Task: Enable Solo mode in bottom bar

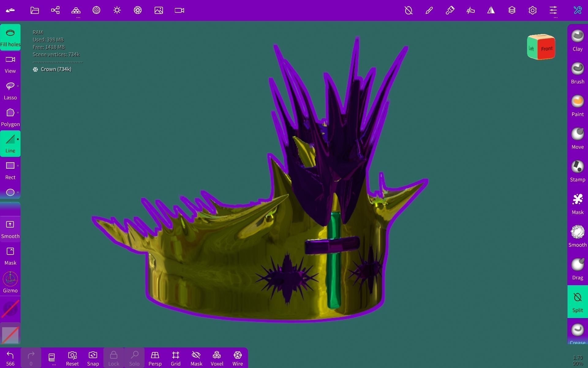Action: 134,357
